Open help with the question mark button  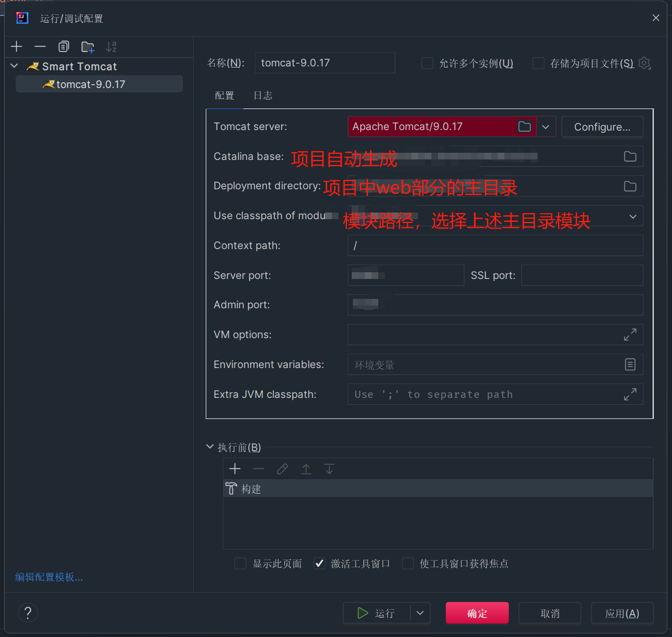point(28,613)
